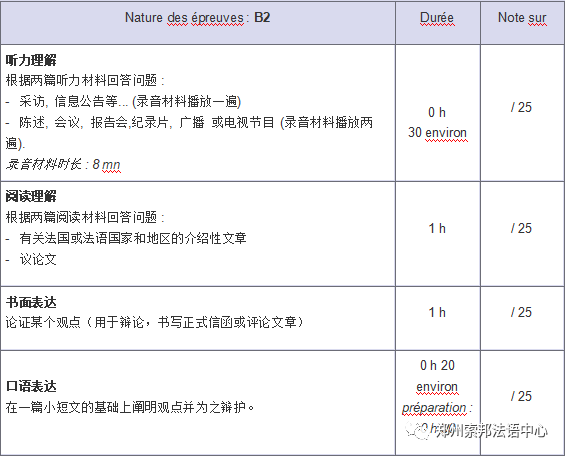Click the line '根据两篇阅读材料回答问题'
The image size is (565, 456).
(85, 217)
